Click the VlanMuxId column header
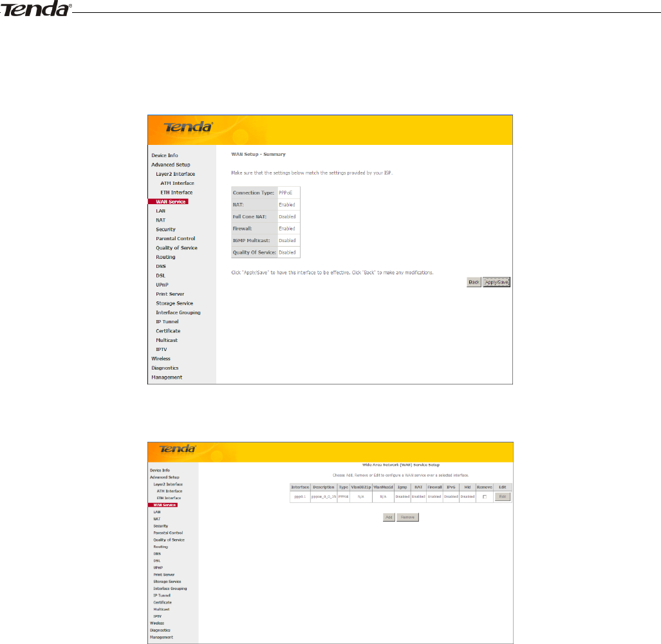Viewport: 661px width, 644px height. [x=383, y=487]
